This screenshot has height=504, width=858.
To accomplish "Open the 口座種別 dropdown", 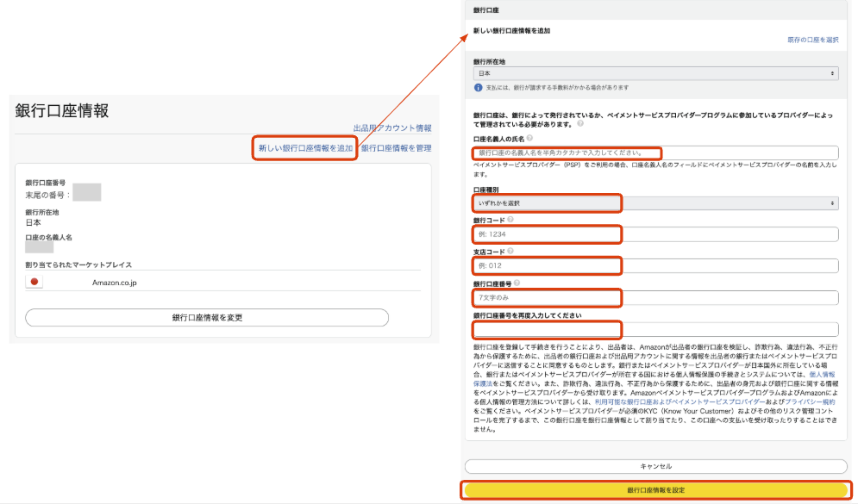I will pyautogui.click(x=655, y=203).
